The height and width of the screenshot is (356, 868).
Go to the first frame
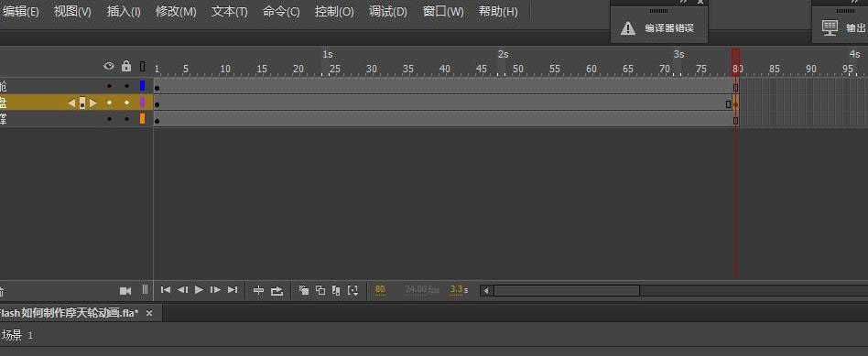pos(166,289)
